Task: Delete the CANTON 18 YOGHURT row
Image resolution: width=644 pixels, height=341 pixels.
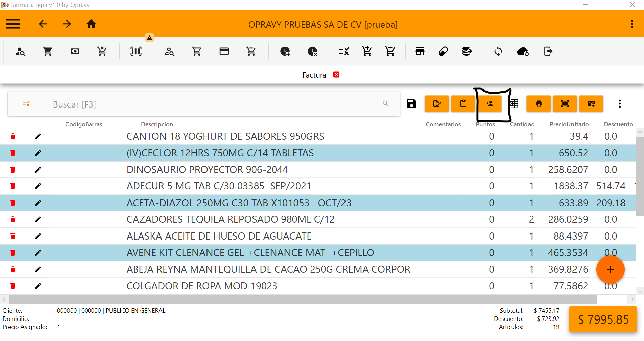Action: pyautogui.click(x=13, y=136)
